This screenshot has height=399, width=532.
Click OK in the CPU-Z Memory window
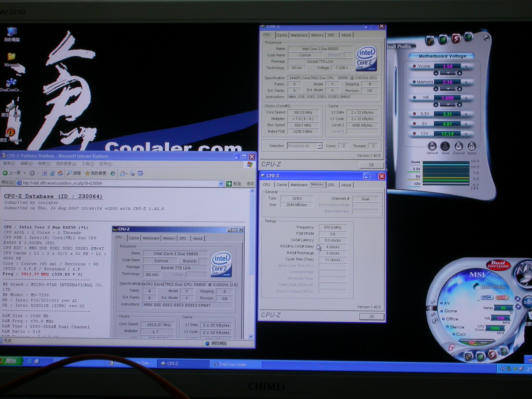click(x=372, y=316)
